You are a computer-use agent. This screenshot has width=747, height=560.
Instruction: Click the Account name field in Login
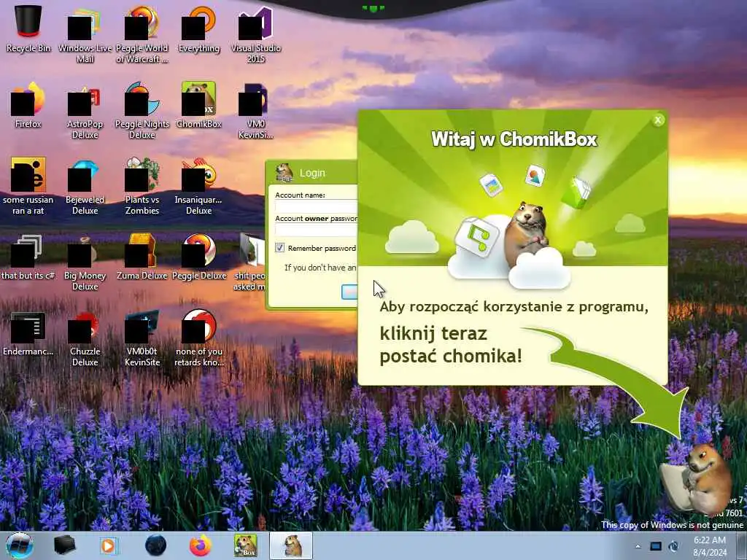[x=317, y=206]
